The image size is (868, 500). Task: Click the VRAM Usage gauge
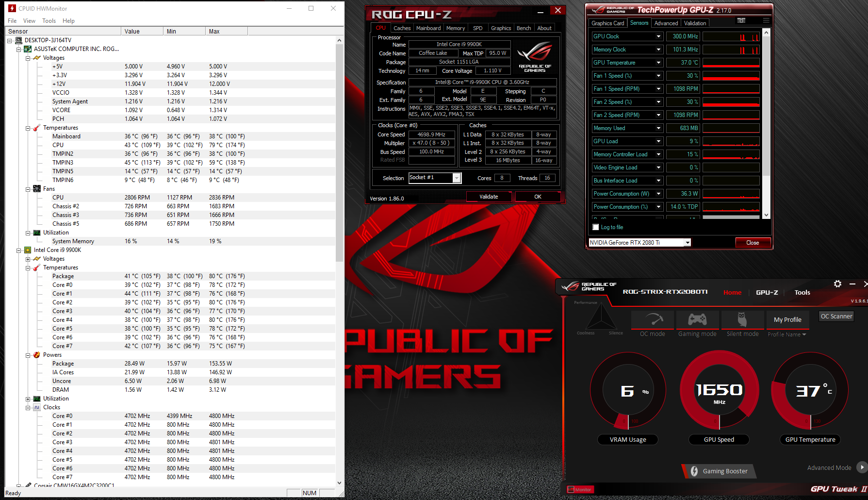(x=628, y=391)
